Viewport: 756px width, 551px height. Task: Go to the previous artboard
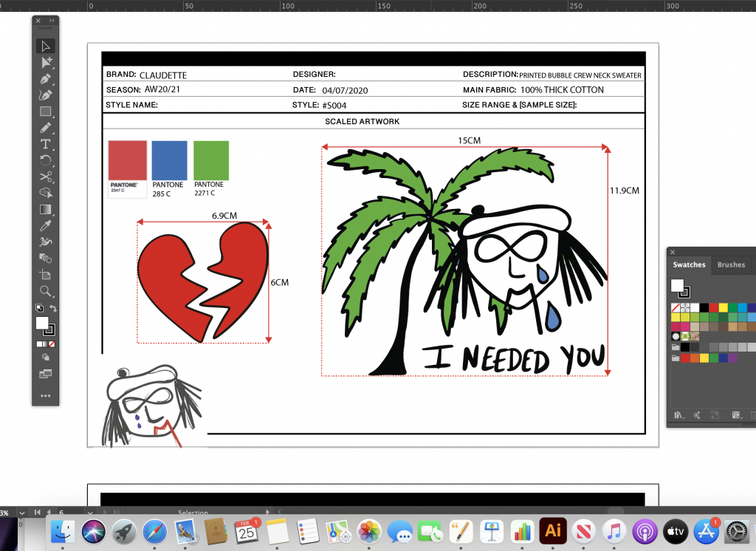tap(49, 512)
